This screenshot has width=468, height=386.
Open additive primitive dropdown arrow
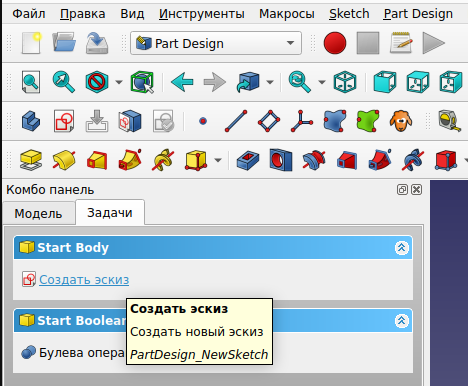coord(218,160)
